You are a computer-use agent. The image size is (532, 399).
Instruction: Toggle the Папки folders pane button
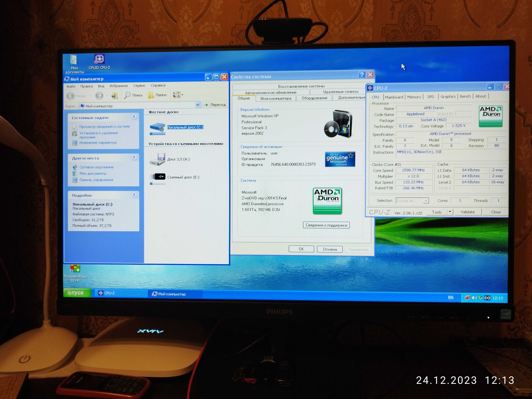click(x=157, y=95)
